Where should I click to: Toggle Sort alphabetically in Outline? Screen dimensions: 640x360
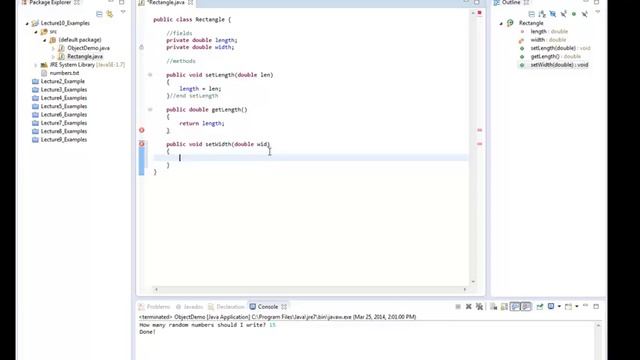pos(542,14)
